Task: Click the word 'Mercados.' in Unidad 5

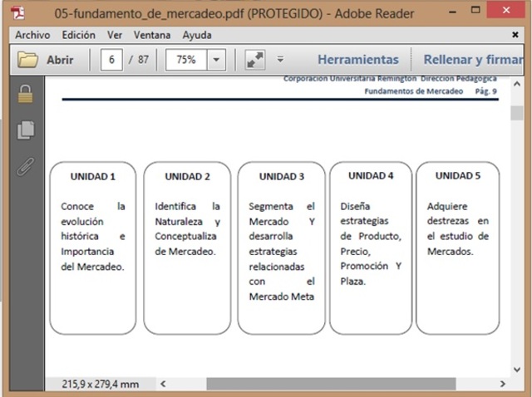Action: tap(451, 252)
